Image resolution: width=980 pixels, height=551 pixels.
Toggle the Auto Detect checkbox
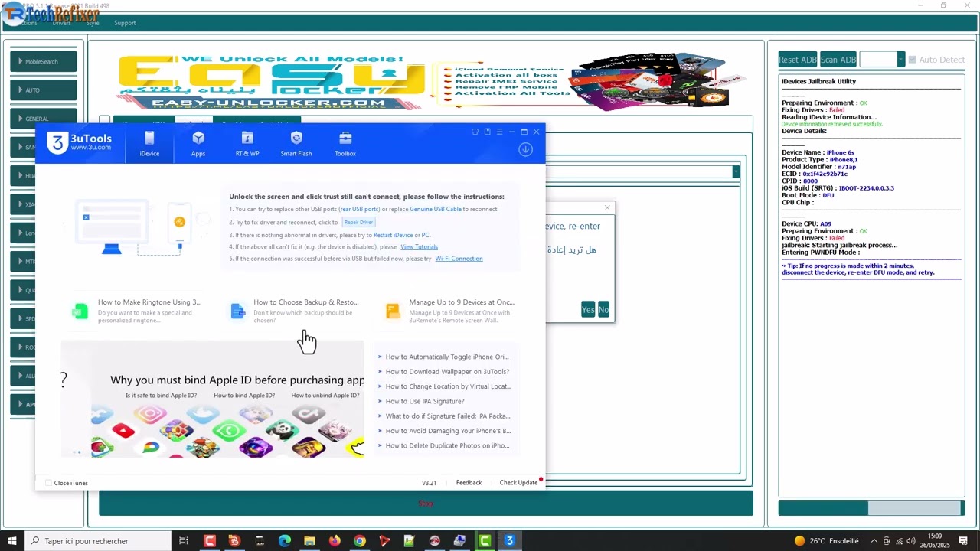(x=912, y=60)
